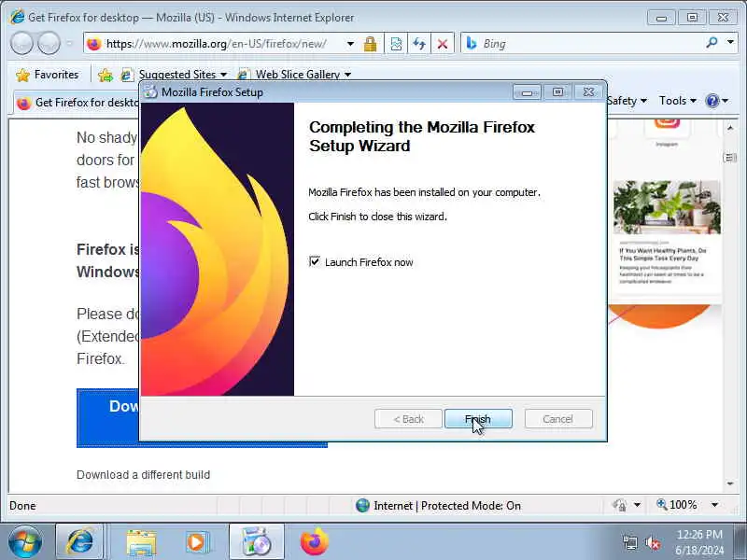Click the Done status text

[x=22, y=505]
